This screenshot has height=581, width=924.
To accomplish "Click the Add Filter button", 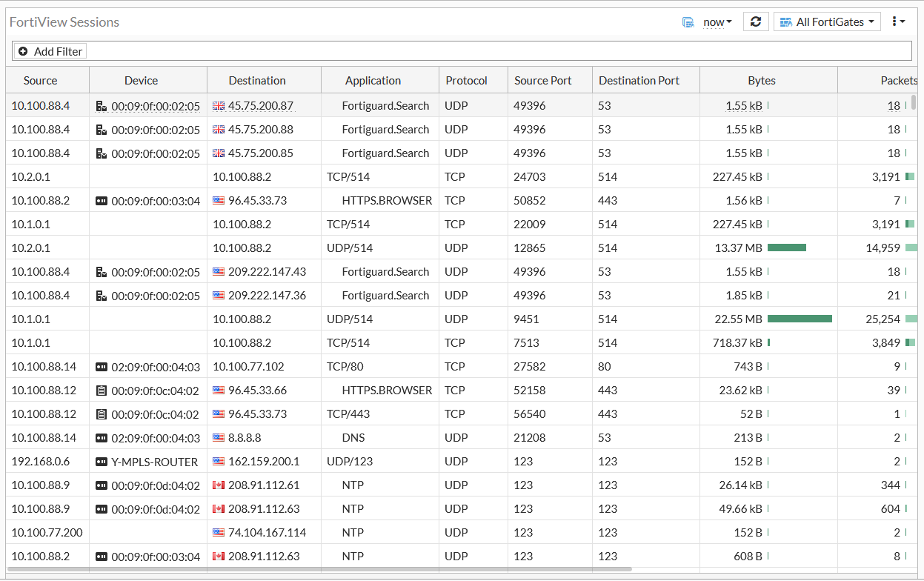I will (50, 51).
